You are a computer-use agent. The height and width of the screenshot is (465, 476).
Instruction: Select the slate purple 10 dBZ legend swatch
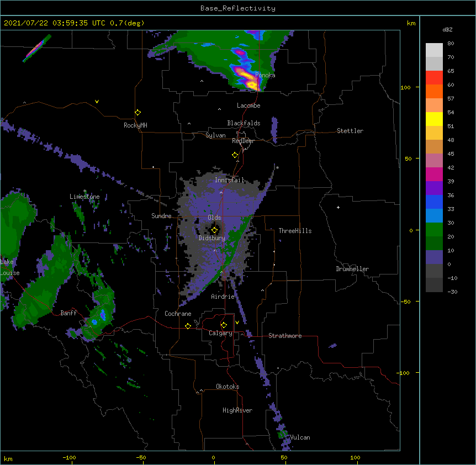click(434, 257)
